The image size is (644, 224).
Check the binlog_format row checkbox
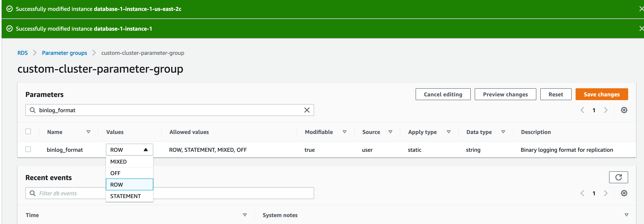click(x=28, y=149)
